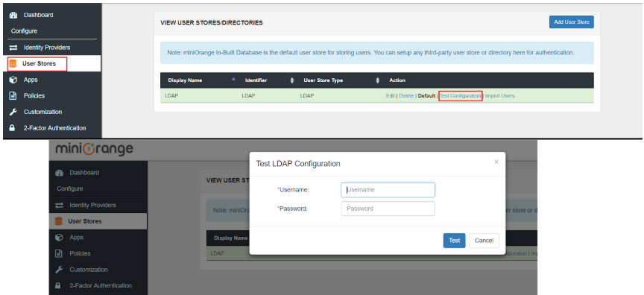Click the User Stores database icon in the dimmed sidebar
The width and height of the screenshot is (644, 295).
point(59,221)
